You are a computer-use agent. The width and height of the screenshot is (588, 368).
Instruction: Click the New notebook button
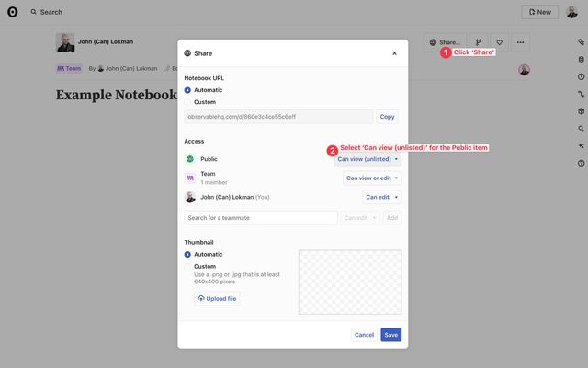pos(539,12)
